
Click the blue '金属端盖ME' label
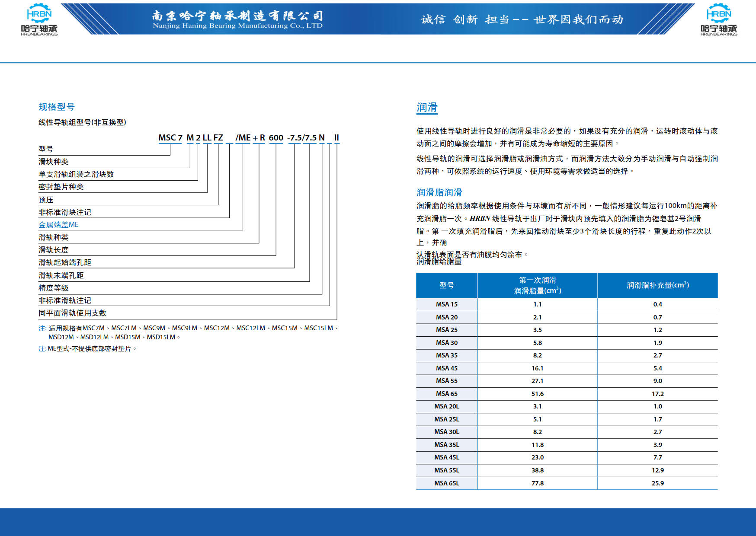coord(58,225)
